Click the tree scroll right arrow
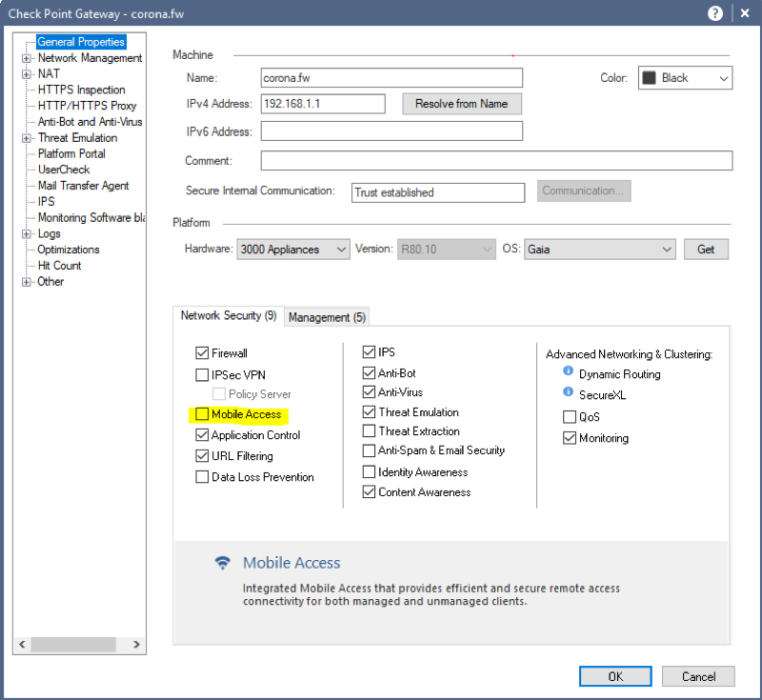 pos(136,644)
